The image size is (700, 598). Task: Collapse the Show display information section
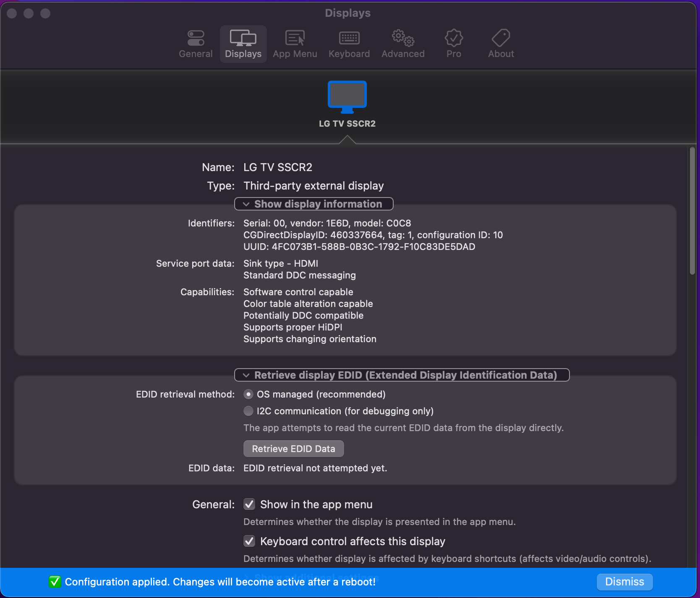(x=313, y=204)
